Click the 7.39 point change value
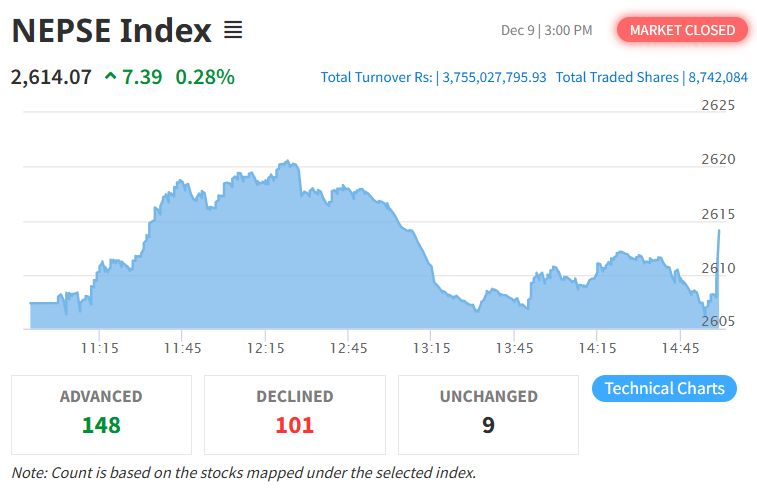The height and width of the screenshot is (494, 757). 142,76
